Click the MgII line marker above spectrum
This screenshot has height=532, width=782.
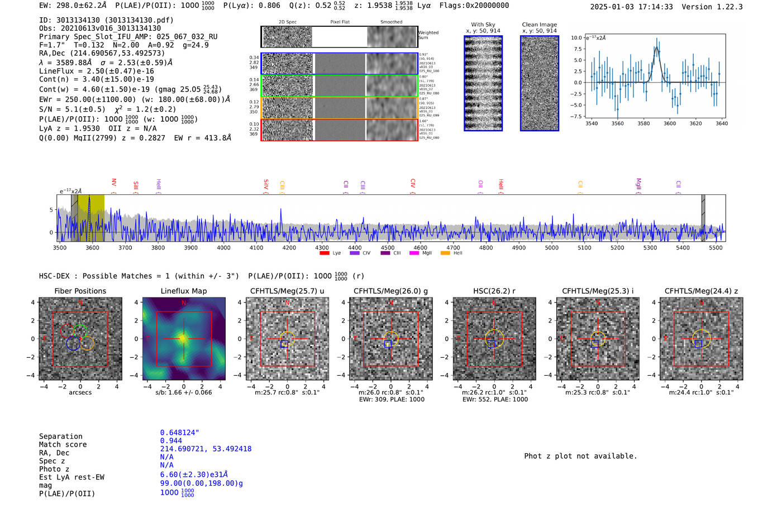coord(638,186)
